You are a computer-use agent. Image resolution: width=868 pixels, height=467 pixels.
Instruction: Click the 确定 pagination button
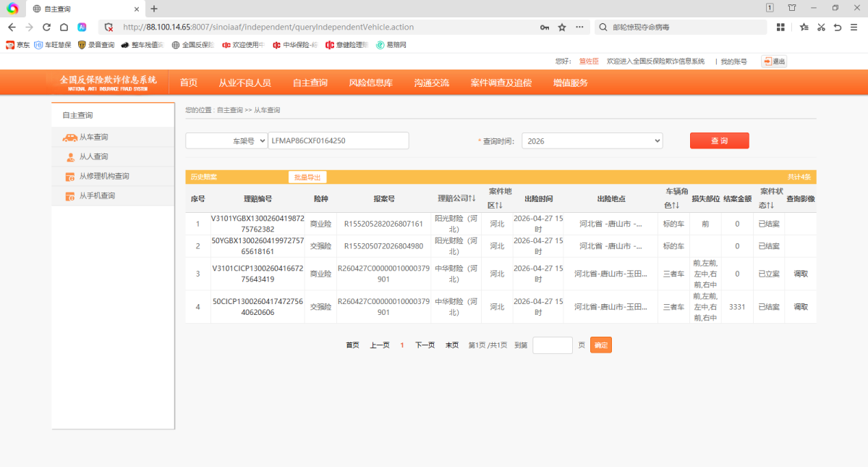(x=601, y=345)
